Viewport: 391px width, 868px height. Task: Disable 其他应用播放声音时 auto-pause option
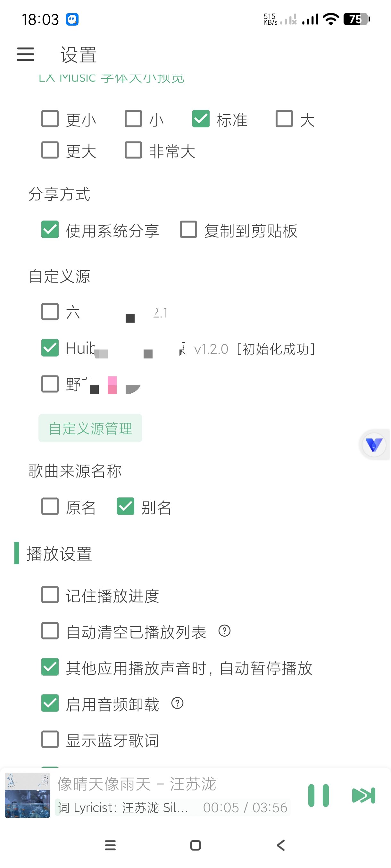50,667
